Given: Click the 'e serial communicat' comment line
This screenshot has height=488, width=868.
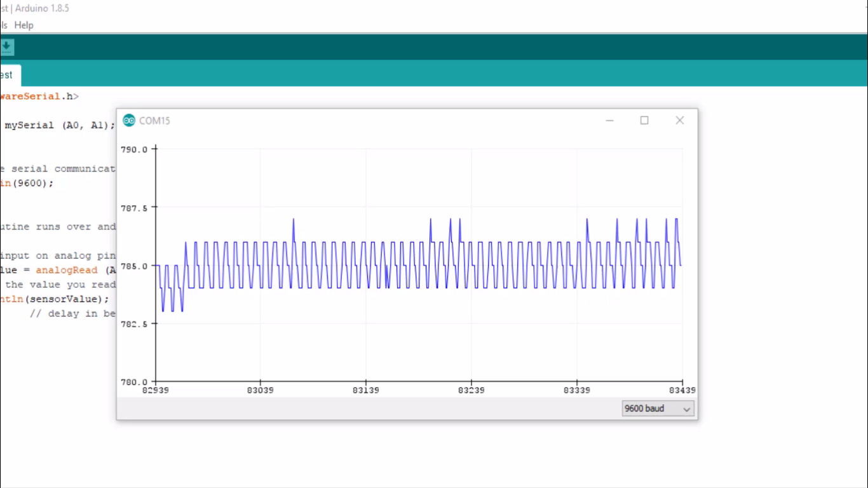Looking at the screenshot, I should click(58, 168).
